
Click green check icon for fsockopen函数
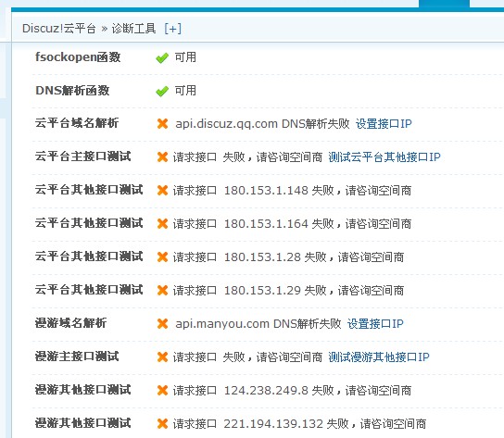pyautogui.click(x=162, y=58)
